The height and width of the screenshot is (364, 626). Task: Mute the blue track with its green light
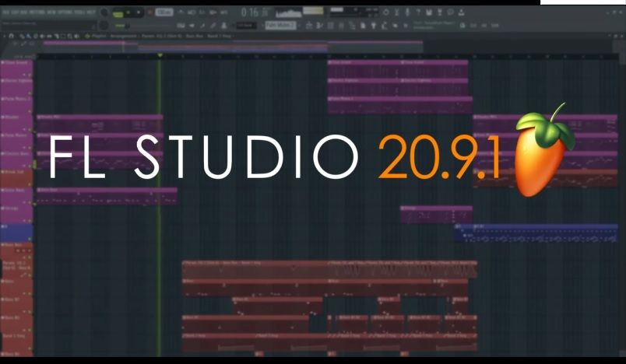30,239
